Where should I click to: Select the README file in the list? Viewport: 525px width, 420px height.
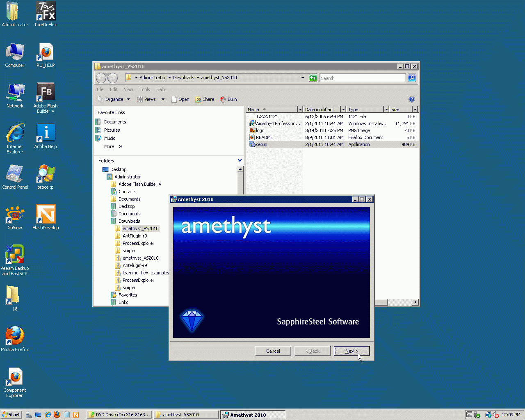point(261,137)
